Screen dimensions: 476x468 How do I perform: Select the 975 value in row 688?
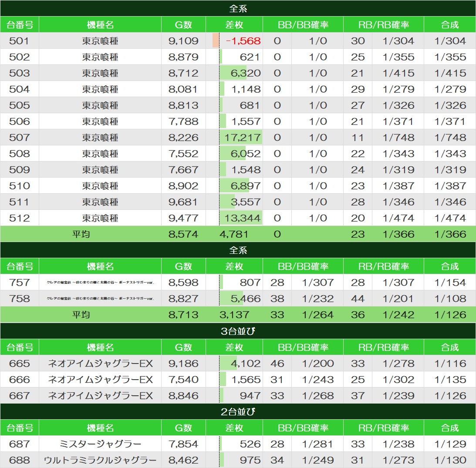pyautogui.click(x=250, y=460)
